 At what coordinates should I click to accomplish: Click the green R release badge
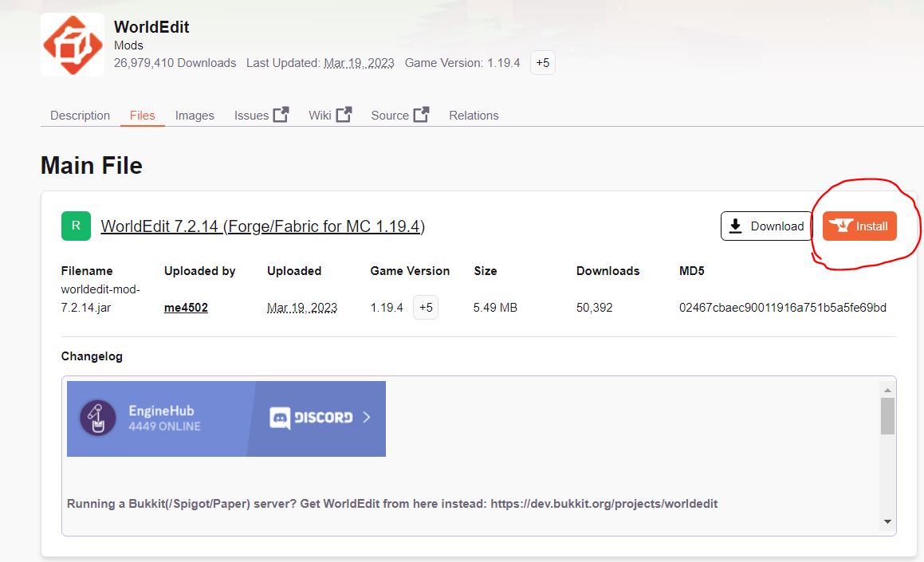tap(76, 226)
